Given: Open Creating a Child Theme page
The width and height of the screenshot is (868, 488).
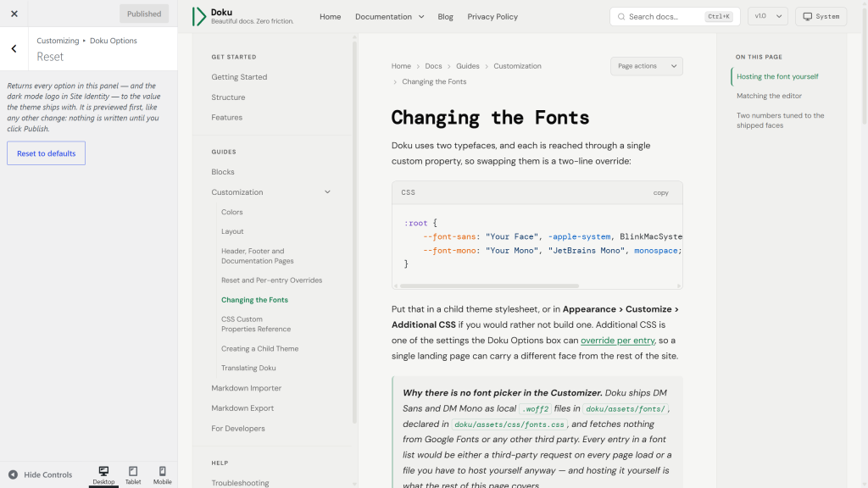Looking at the screenshot, I should point(259,348).
